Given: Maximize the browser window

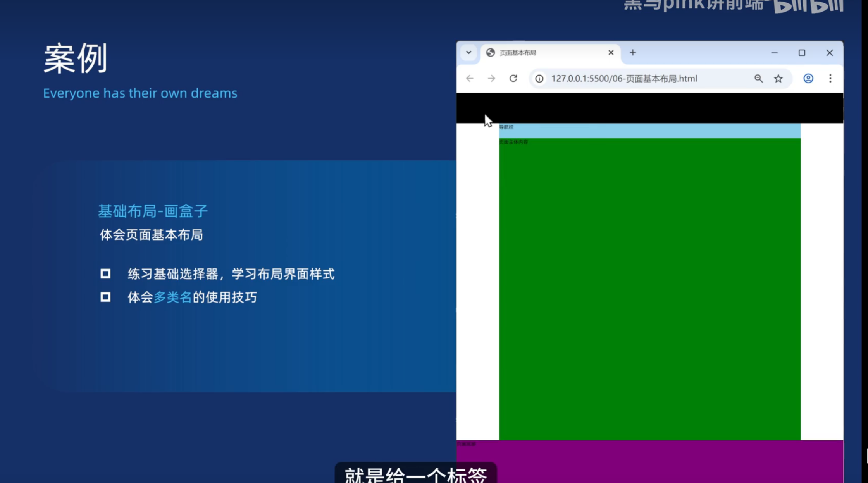Looking at the screenshot, I should [x=802, y=53].
